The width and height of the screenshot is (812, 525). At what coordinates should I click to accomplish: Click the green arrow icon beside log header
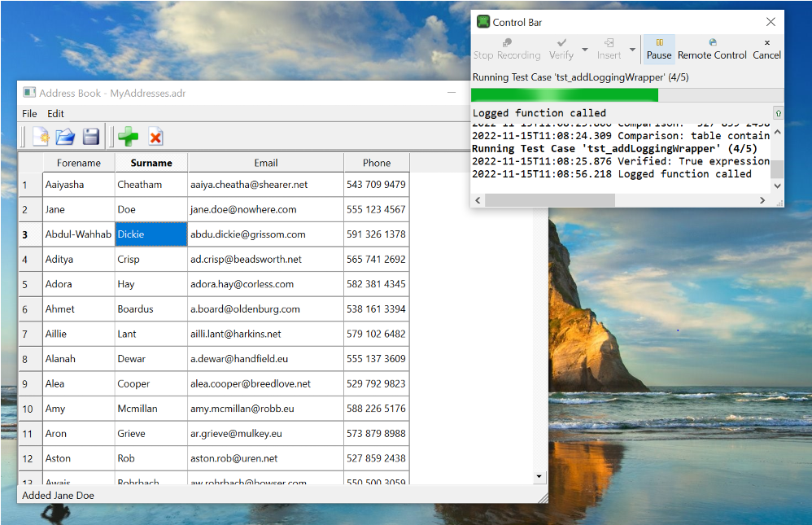tap(778, 113)
